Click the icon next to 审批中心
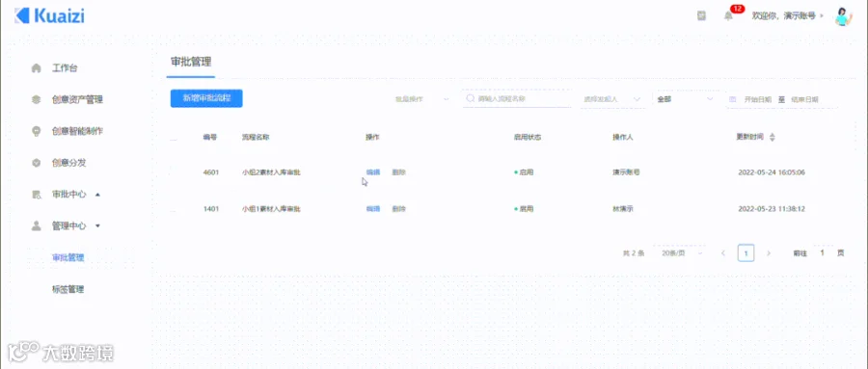The image size is (868, 369). point(37,195)
